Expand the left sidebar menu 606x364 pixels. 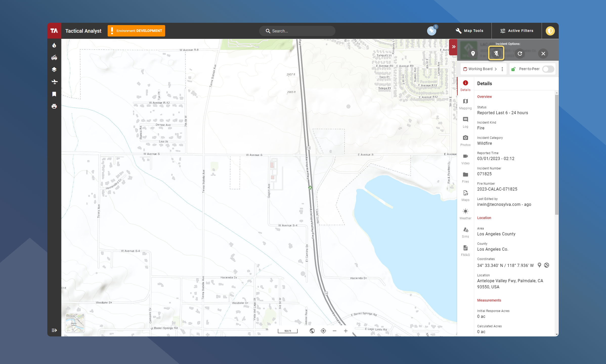(x=54, y=330)
